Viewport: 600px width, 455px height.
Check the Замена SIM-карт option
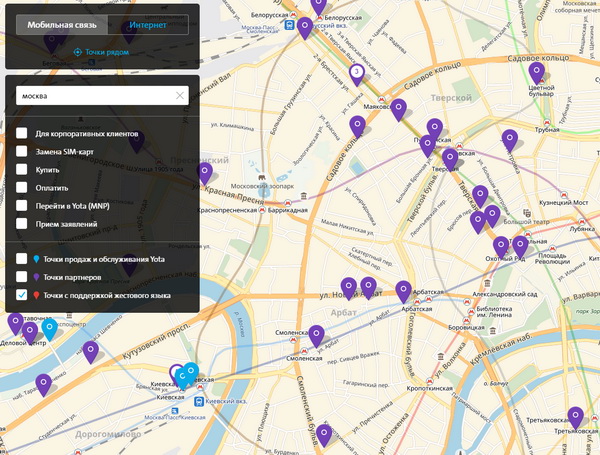22,151
